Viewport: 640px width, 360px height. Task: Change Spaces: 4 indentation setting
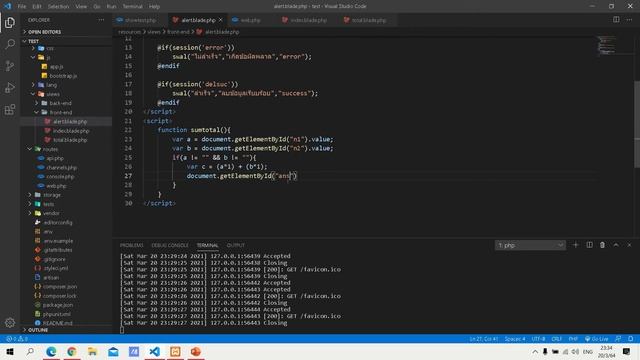(x=515, y=339)
